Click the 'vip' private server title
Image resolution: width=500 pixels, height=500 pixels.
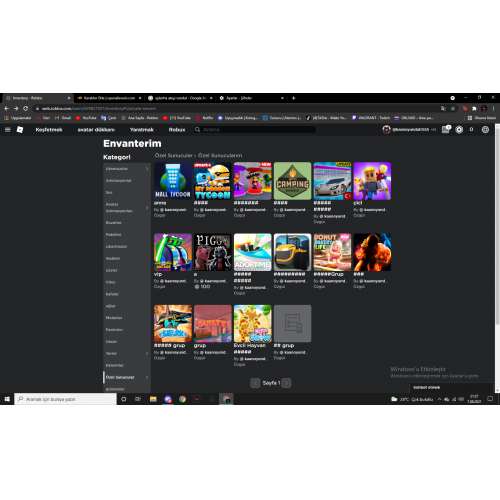tap(158, 274)
